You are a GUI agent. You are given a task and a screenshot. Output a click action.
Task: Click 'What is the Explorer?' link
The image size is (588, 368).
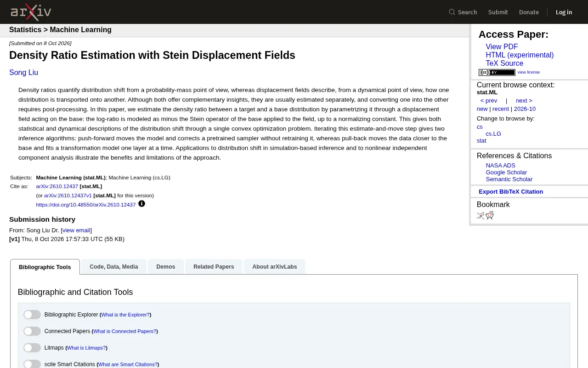(125, 315)
